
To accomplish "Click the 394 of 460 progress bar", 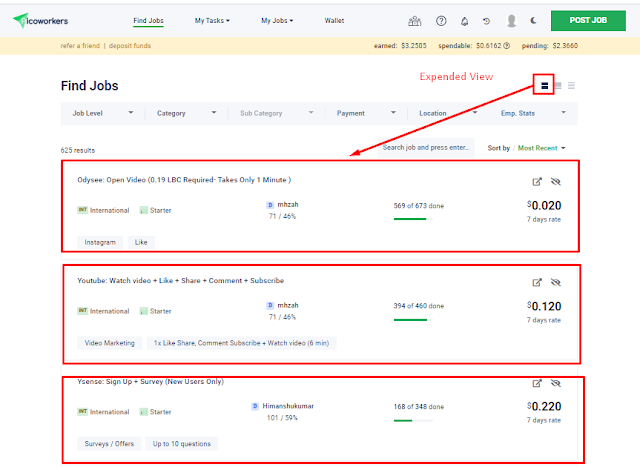I will pyautogui.click(x=413, y=320).
